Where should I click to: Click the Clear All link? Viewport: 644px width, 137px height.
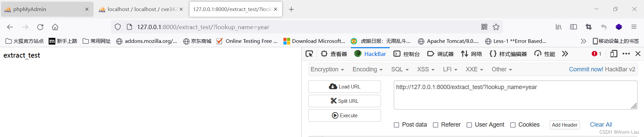[x=601, y=125]
